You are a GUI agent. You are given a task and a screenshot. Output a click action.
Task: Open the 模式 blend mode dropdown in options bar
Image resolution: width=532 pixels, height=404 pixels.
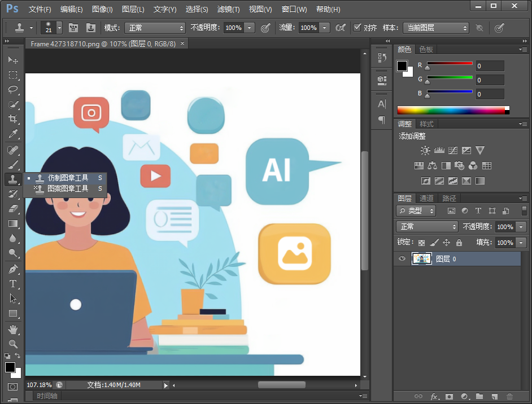(x=155, y=28)
